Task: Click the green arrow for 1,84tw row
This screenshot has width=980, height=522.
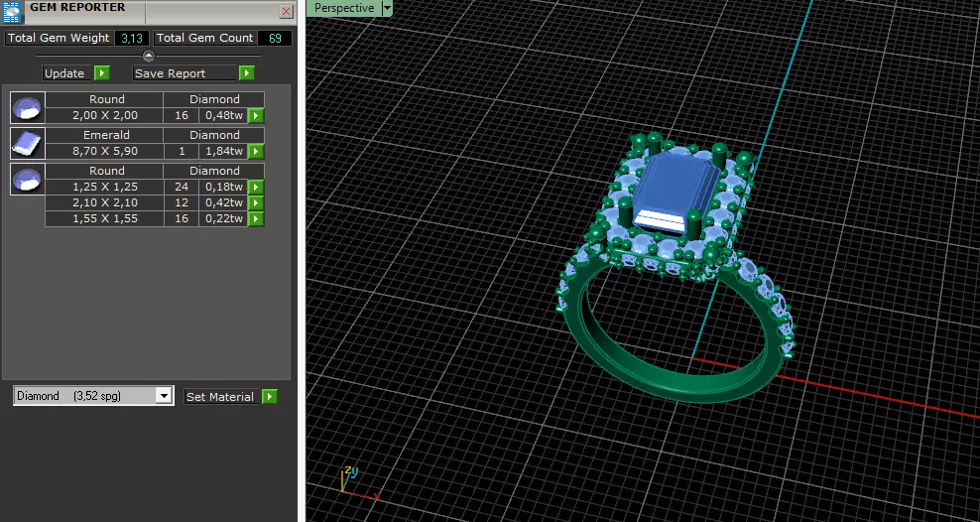Action: (x=256, y=151)
